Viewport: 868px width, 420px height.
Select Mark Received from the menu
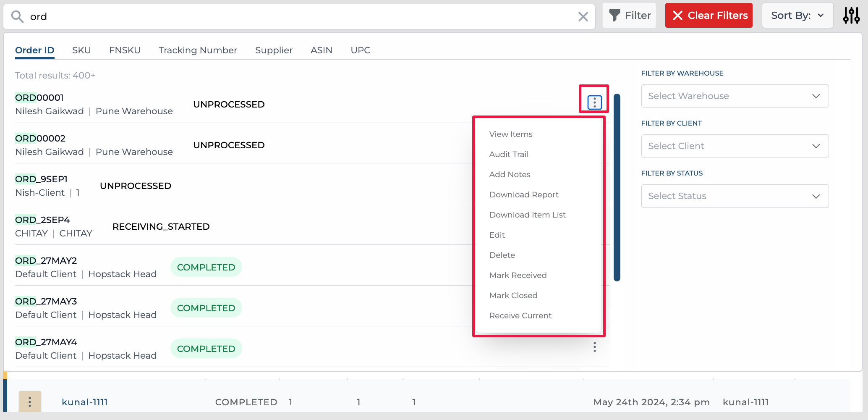[x=518, y=276]
